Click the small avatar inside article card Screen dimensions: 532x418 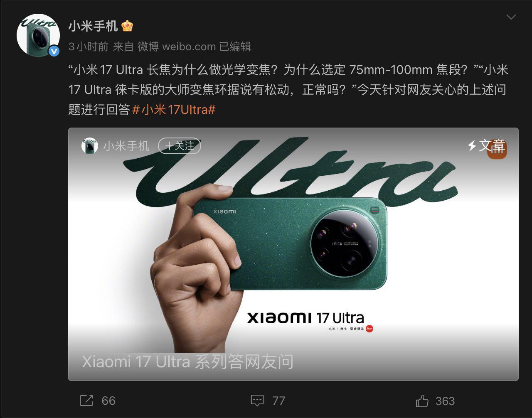(90, 146)
